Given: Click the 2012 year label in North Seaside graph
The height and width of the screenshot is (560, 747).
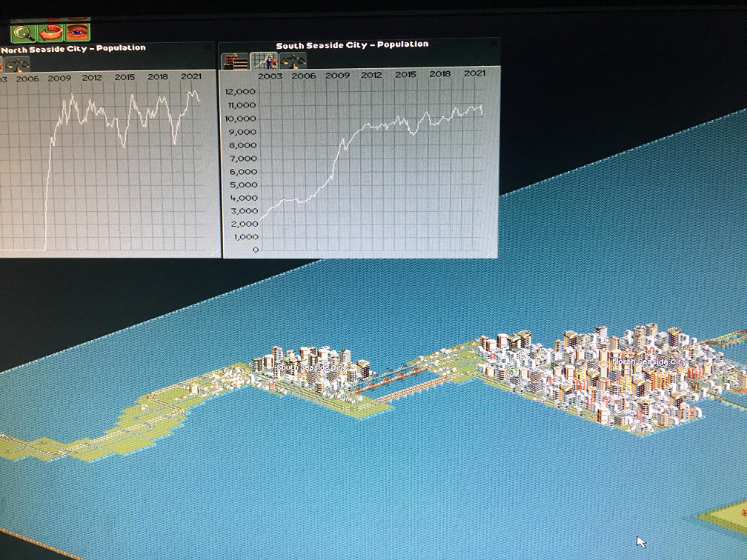Looking at the screenshot, I should tap(92, 78).
